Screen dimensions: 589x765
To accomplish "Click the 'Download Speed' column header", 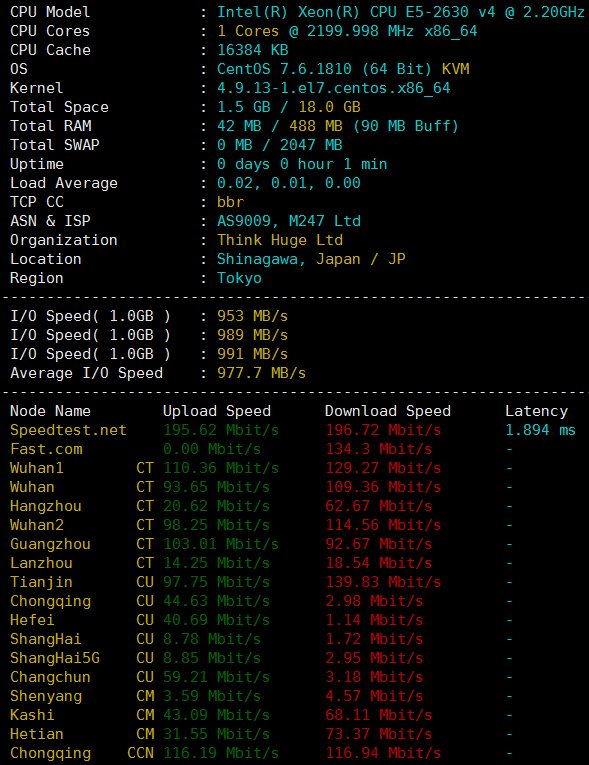I will (388, 412).
